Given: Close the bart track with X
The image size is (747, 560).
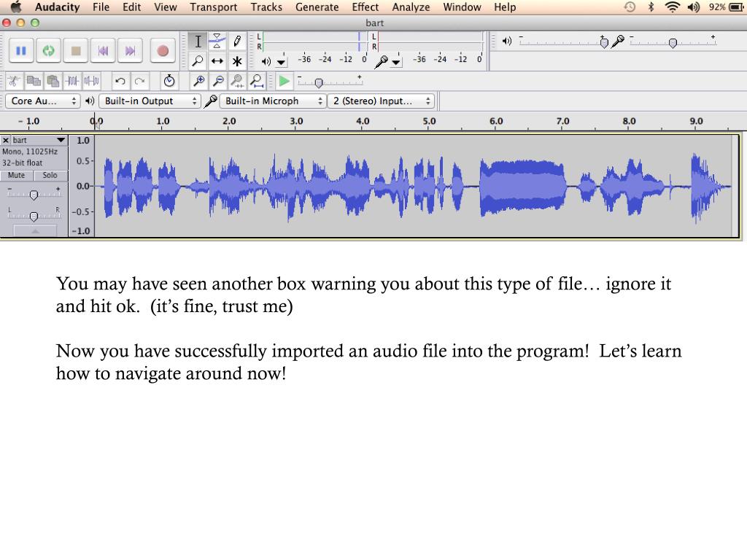Looking at the screenshot, I should [x=6, y=140].
